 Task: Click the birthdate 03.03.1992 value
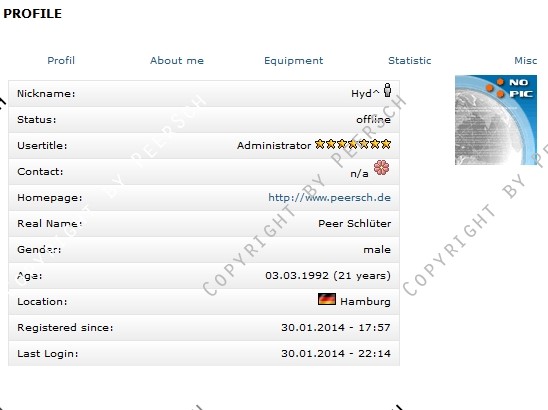coord(297,275)
